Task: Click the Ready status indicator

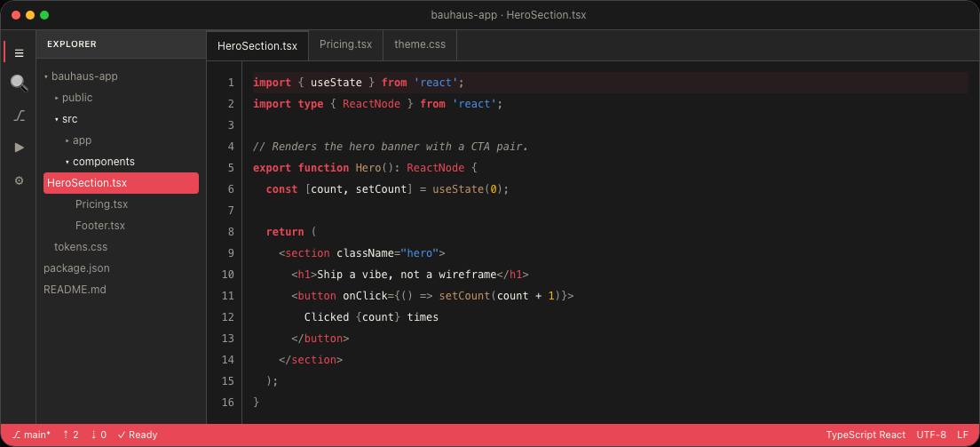Action: click(138, 435)
